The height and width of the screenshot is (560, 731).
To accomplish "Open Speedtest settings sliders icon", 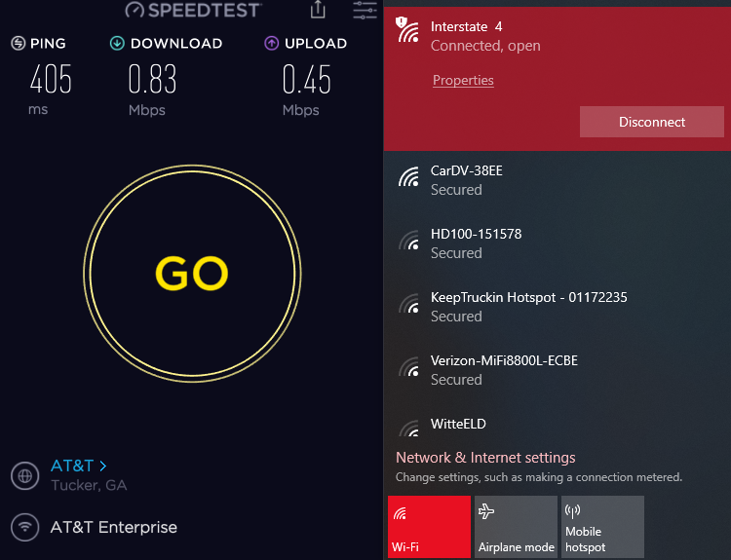I will (365, 10).
